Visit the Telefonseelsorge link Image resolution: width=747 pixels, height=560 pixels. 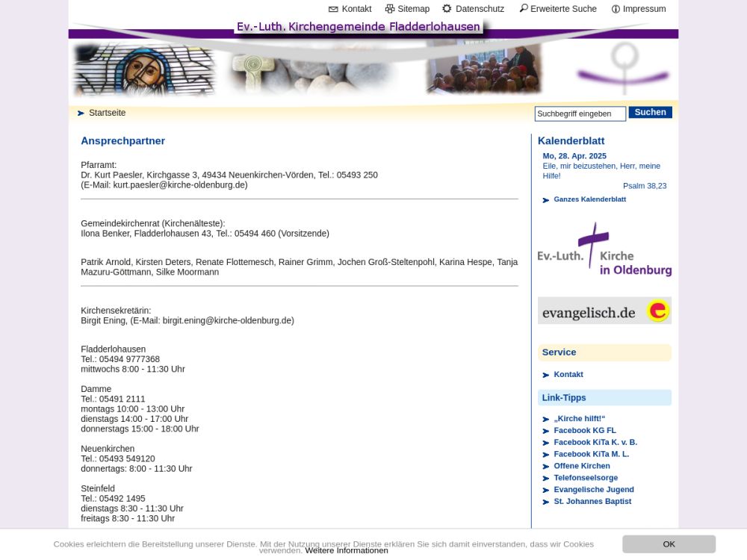tap(585, 478)
